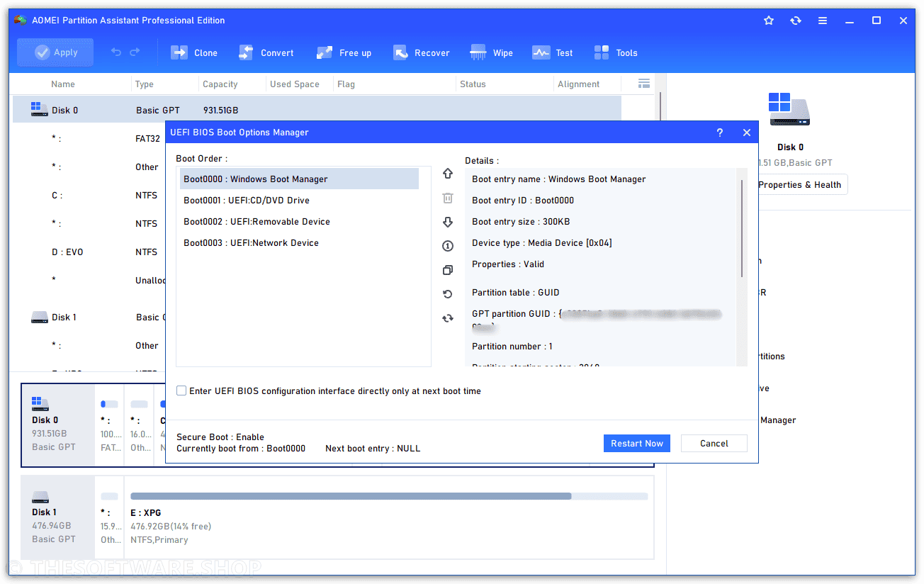The width and height of the screenshot is (924, 584).
Task: Click the Flag column header
Action: pos(346,84)
